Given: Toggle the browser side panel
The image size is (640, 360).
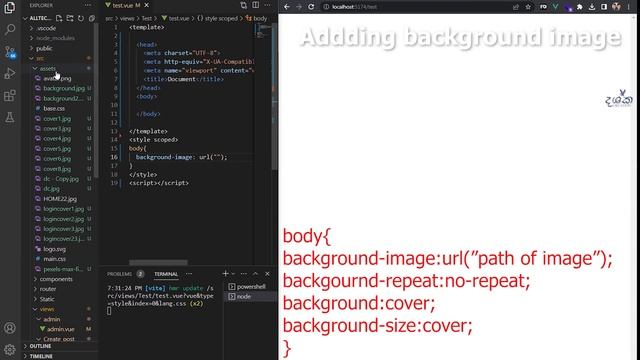Looking at the screenshot, I should tap(604, 7).
